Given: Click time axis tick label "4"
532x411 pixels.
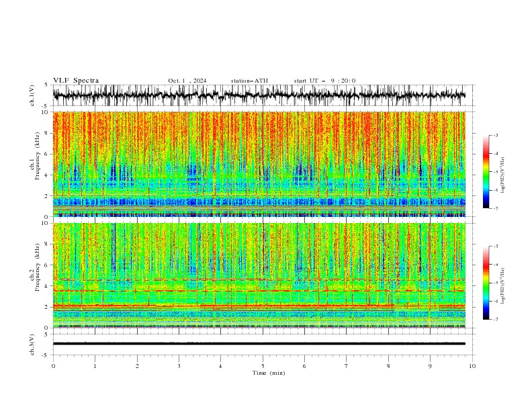Looking at the screenshot, I should point(220,366).
